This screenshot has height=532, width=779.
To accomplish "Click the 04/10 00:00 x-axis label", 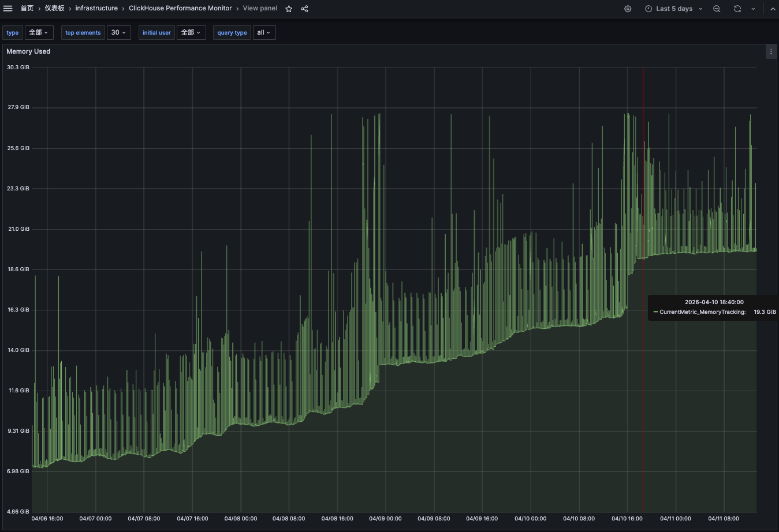I will (x=531, y=519).
